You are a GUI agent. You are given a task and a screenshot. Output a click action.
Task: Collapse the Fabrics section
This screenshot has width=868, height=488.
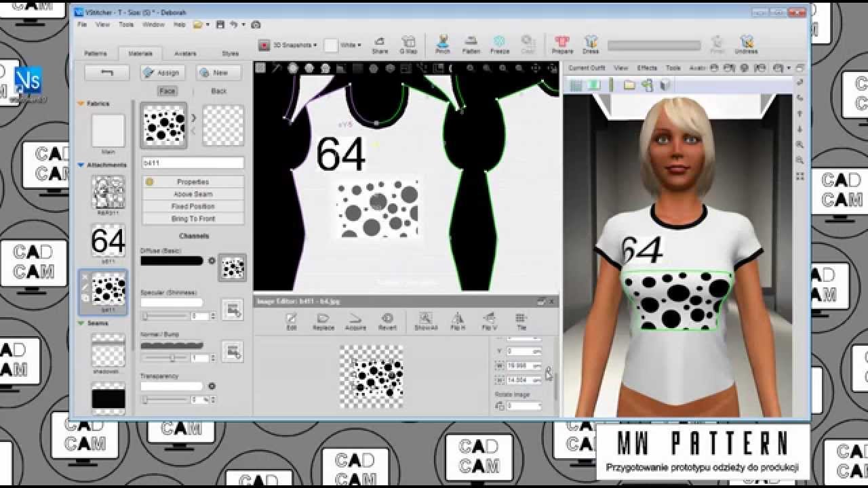[81, 104]
